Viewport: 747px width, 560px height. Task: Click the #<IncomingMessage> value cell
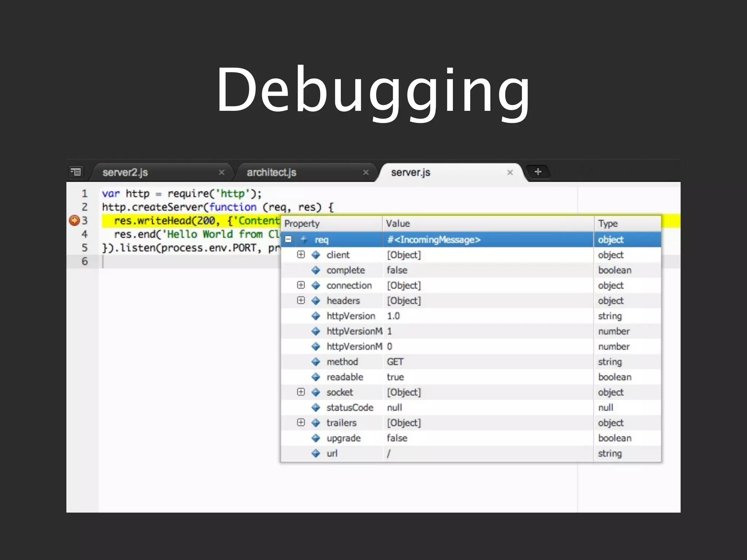488,240
